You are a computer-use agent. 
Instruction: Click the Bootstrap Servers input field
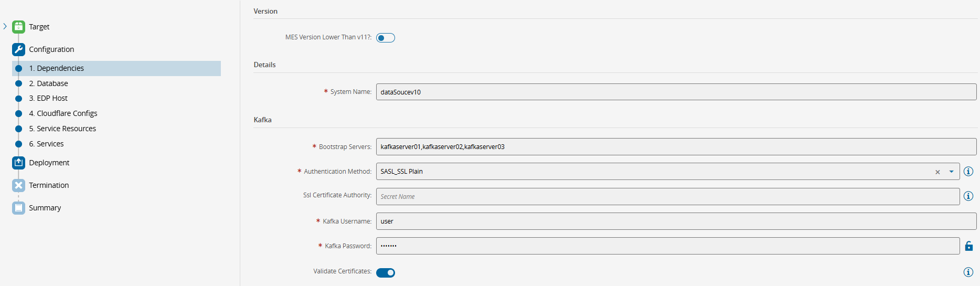(x=676, y=147)
